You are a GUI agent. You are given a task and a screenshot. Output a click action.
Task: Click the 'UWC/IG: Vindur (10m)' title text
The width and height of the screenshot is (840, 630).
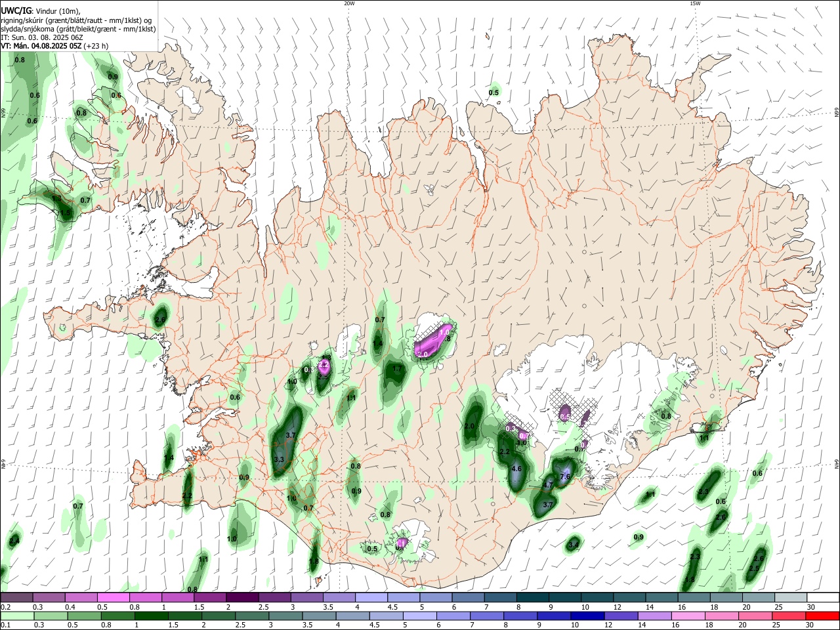tap(40, 11)
